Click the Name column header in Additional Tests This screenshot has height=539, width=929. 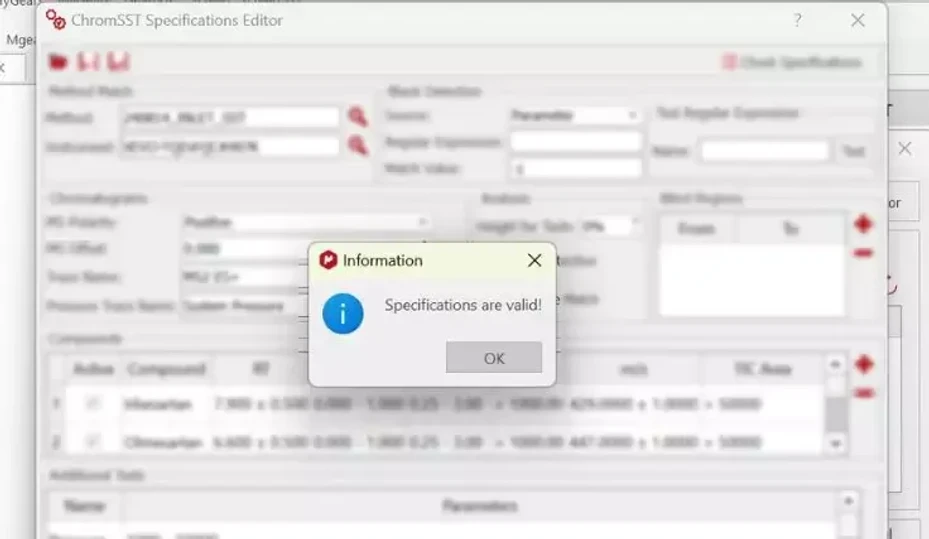pyautogui.click(x=84, y=506)
